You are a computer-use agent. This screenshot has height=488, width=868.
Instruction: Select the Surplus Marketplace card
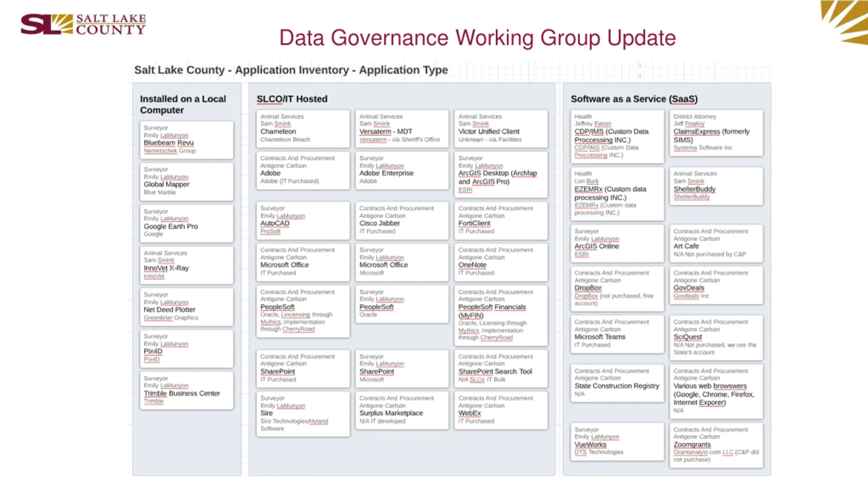tap(402, 410)
